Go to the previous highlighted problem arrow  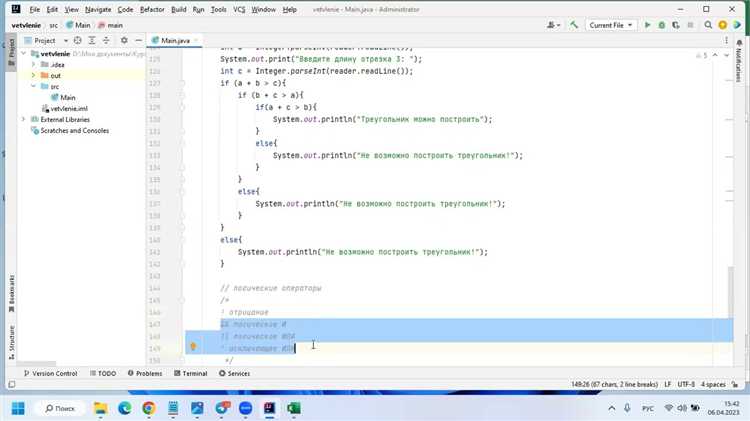[715, 55]
